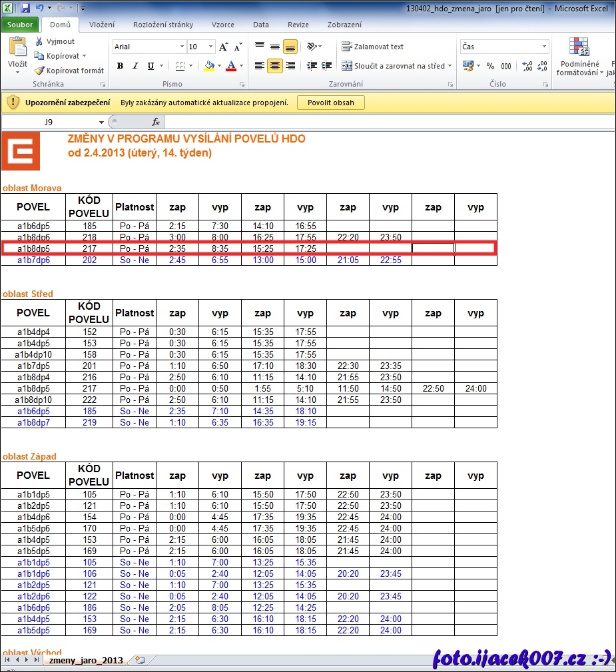Switch to the Vzorce ribbon tab

222,25
